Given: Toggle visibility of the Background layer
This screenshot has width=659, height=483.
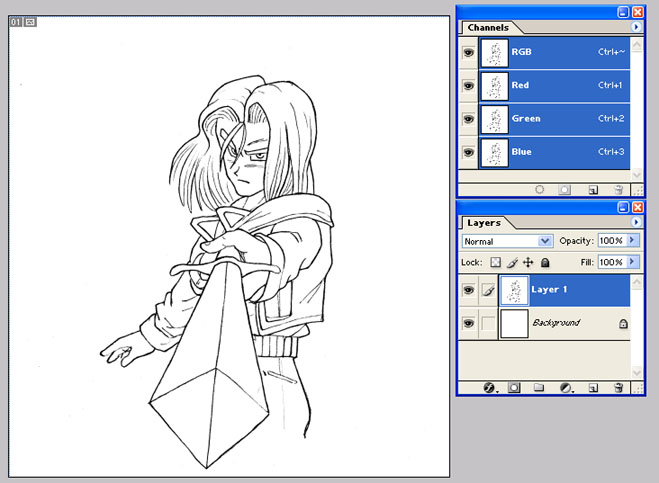Looking at the screenshot, I should 468,323.
